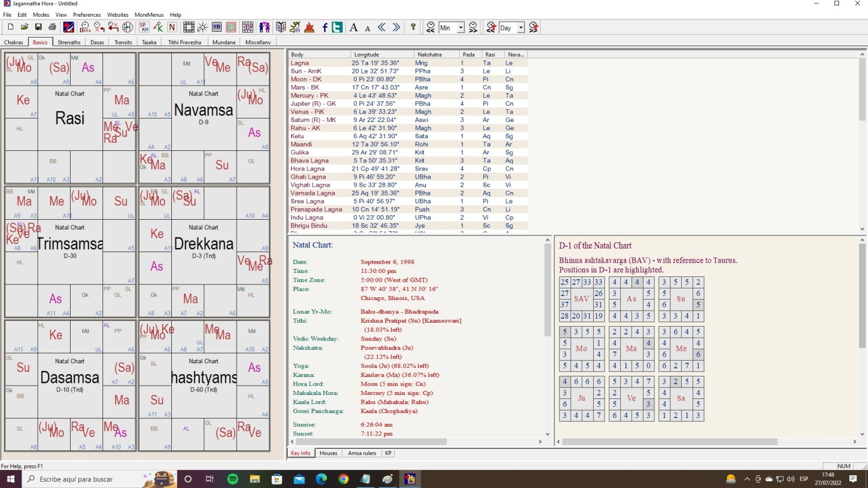
Task: Open the Day transit unit dropdown
Action: click(521, 28)
